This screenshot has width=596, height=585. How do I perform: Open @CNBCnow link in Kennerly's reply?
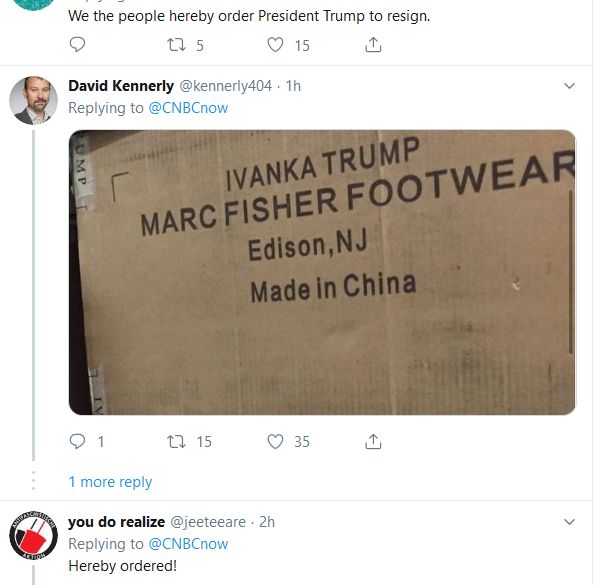pos(188,108)
